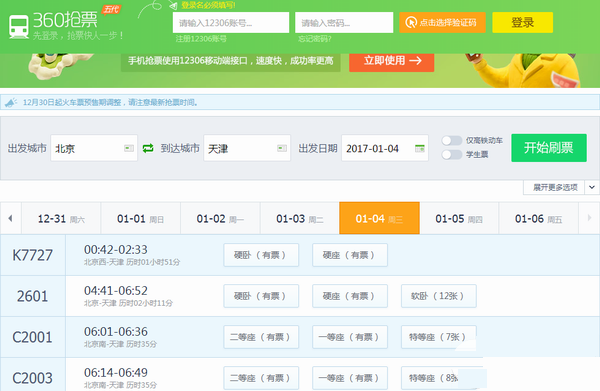Click the yellow 登录 button
600x391 pixels.
pos(522,22)
